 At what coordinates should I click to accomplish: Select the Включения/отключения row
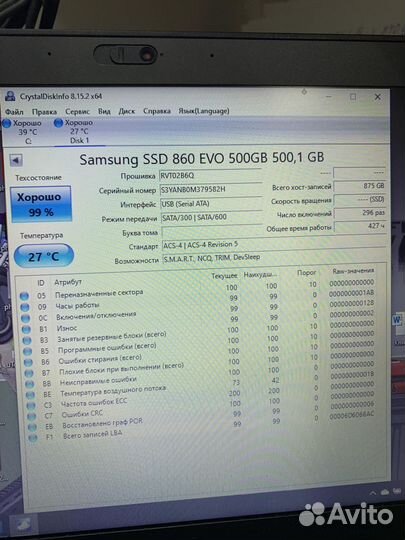pos(198,311)
